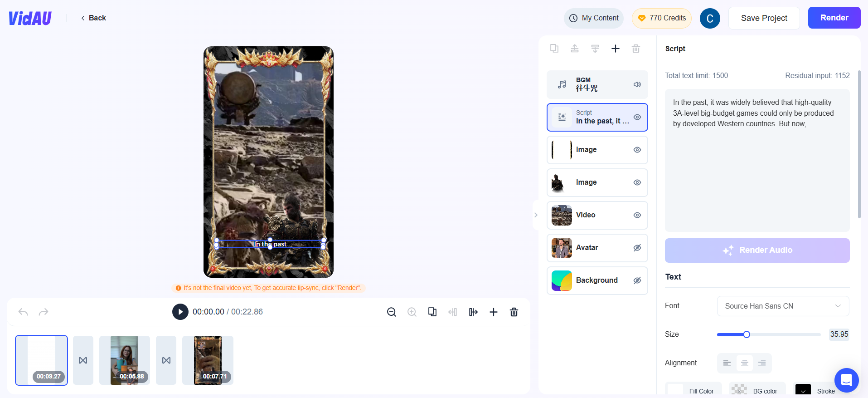Save the project
Screen dimensions: 868x398
coord(764,18)
